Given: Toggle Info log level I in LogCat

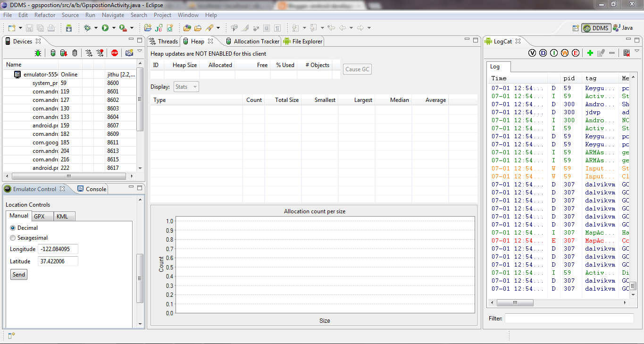Looking at the screenshot, I should point(554,53).
